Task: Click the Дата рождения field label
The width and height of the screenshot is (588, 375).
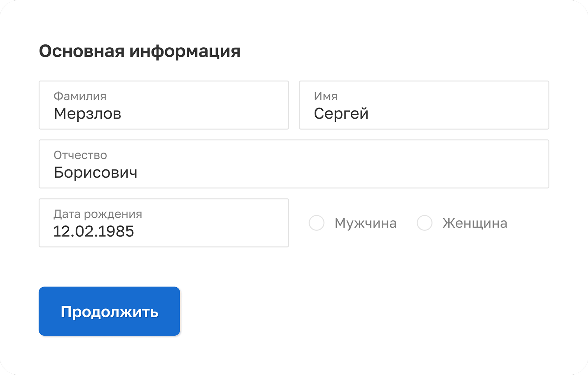Action: [x=98, y=214]
